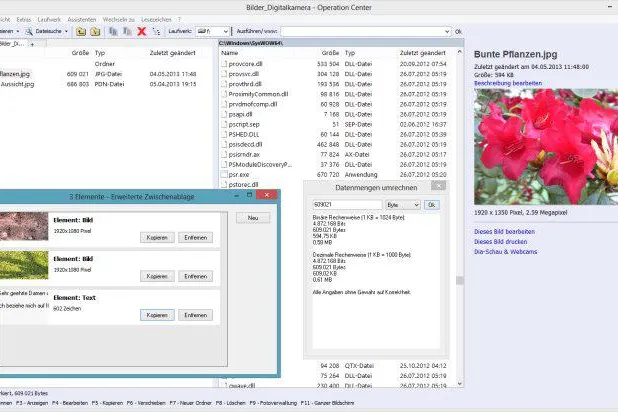Remove the second Bild element (Entfernen)
The width and height of the screenshot is (618, 412).
[195, 276]
